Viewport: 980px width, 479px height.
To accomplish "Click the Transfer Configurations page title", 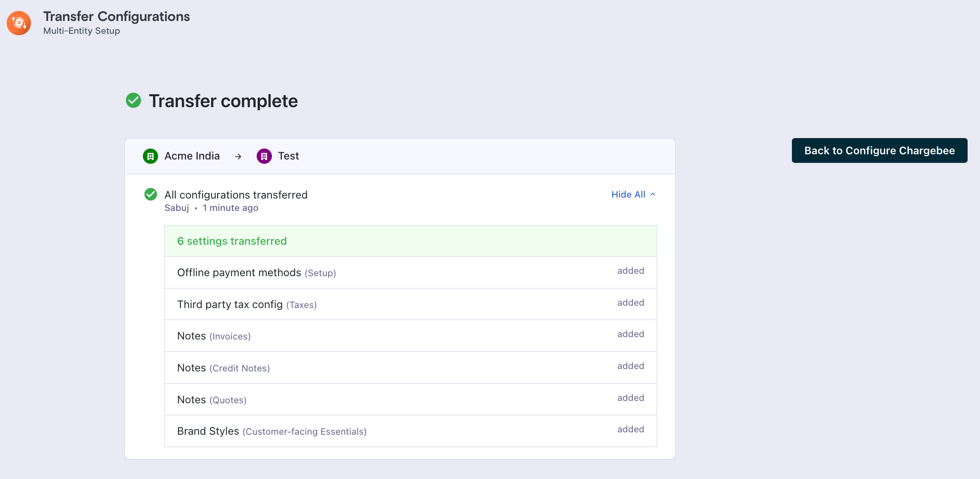I will (116, 17).
